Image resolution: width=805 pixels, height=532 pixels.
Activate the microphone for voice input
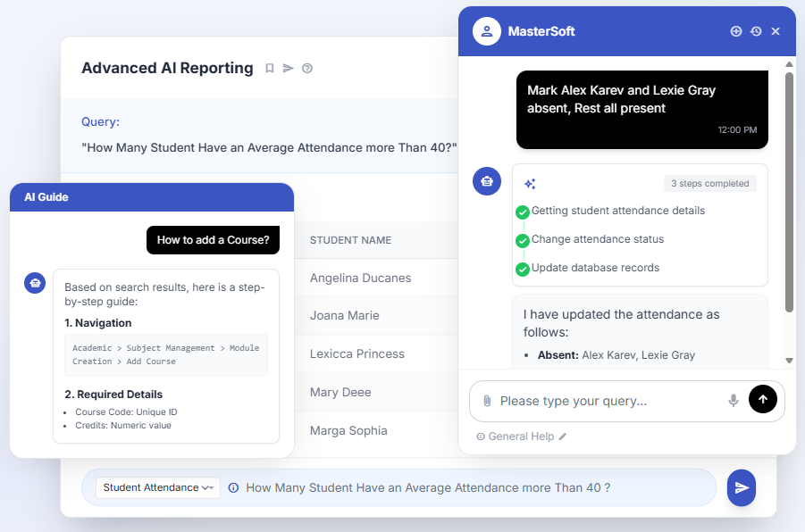pos(734,401)
